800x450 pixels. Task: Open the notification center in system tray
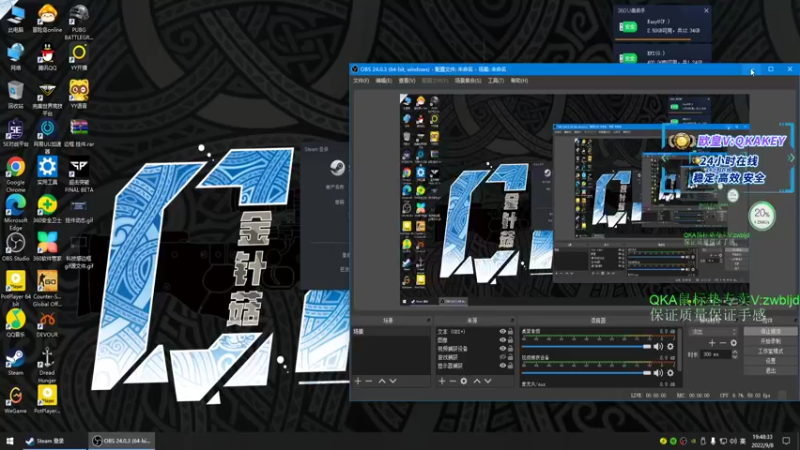[786, 441]
